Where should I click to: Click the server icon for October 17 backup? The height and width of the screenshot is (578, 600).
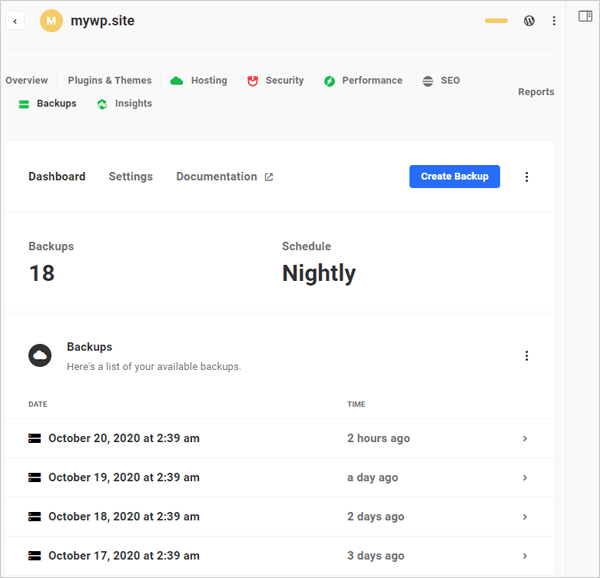coord(34,555)
